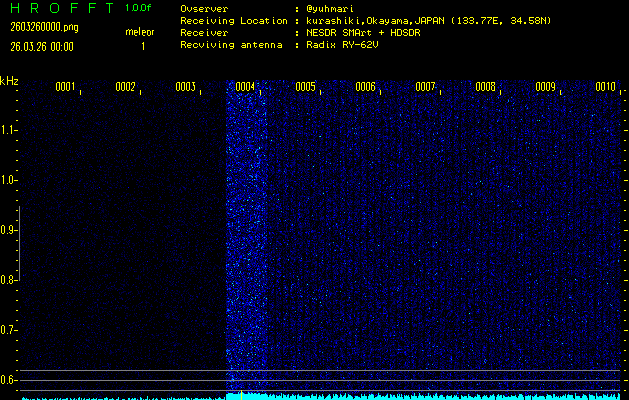Click the 0.6 kHz frequency tick label
Screen dimensions: 629x400
pyautogui.click(x=9, y=380)
